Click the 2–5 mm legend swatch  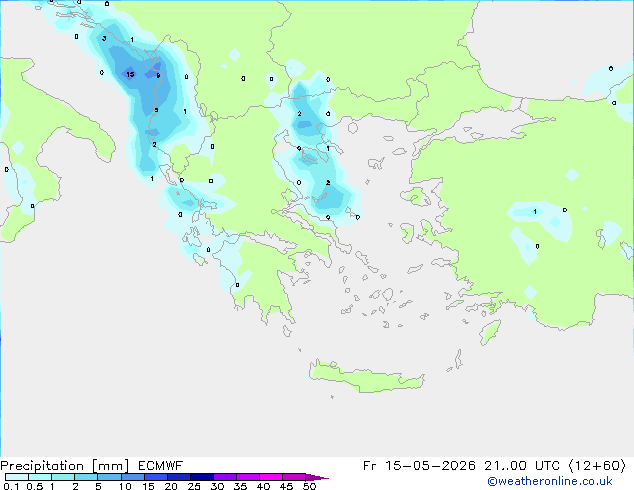(x=86, y=477)
